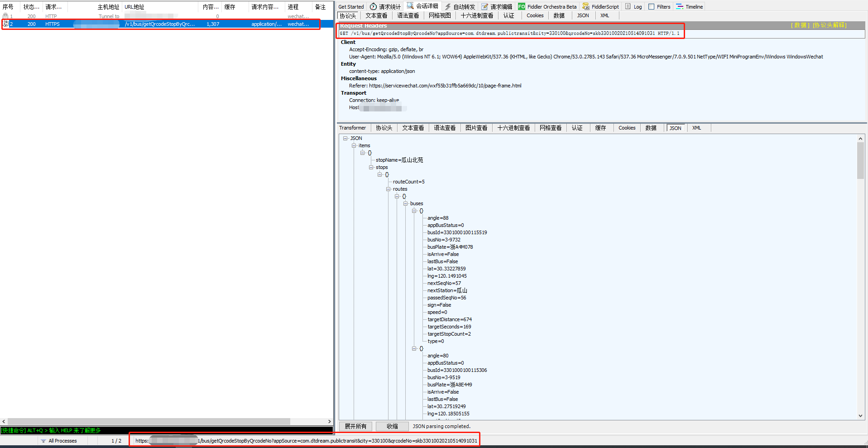Collapse the root JSON tree node

click(345, 138)
